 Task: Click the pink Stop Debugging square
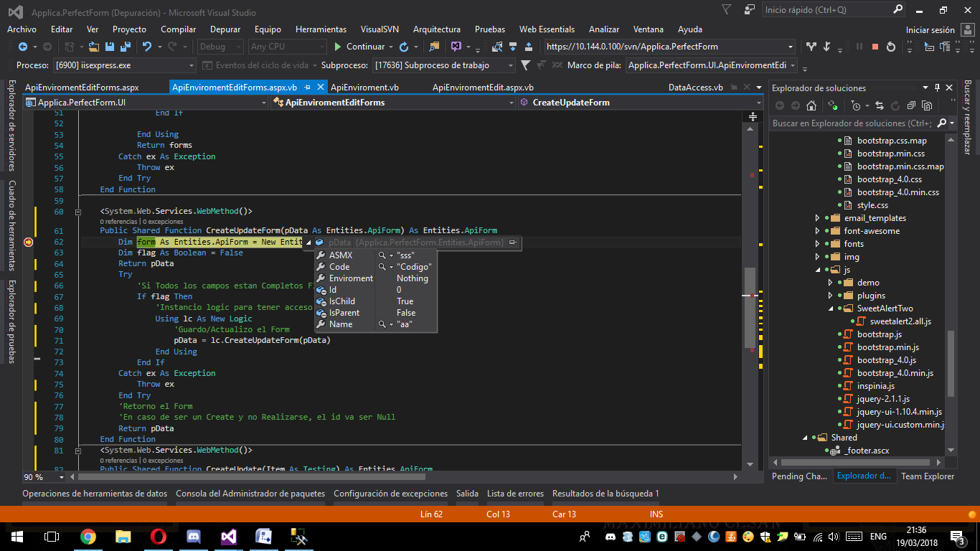click(x=875, y=47)
